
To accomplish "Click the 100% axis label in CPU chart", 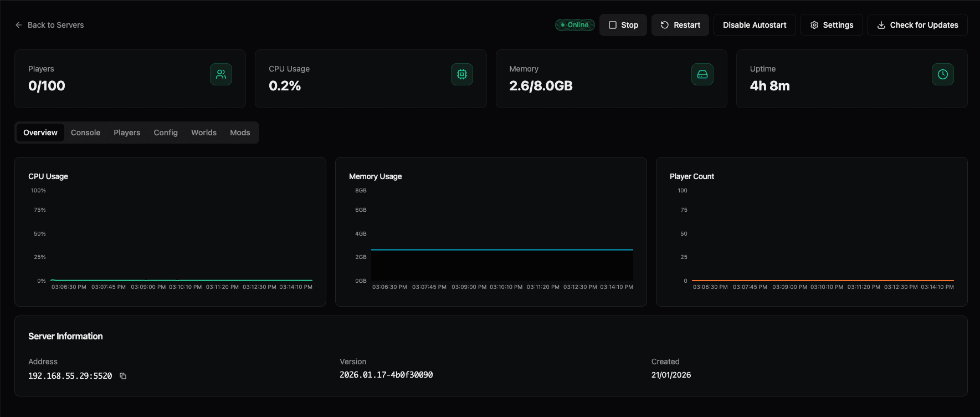I will tap(38, 190).
